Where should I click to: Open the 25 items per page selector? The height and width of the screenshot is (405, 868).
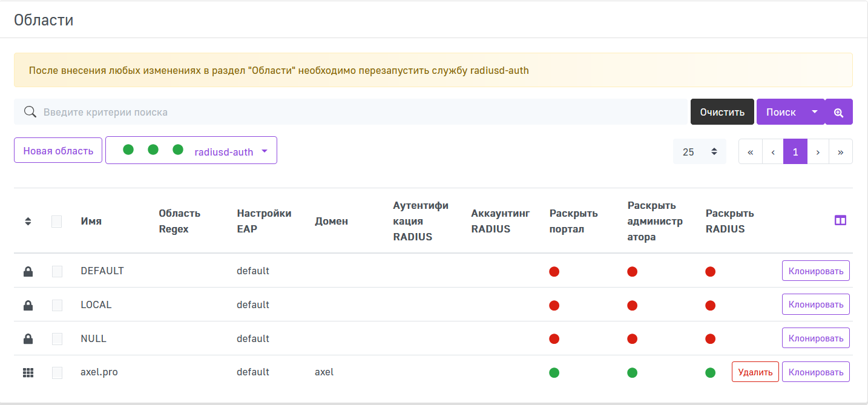pyautogui.click(x=699, y=151)
